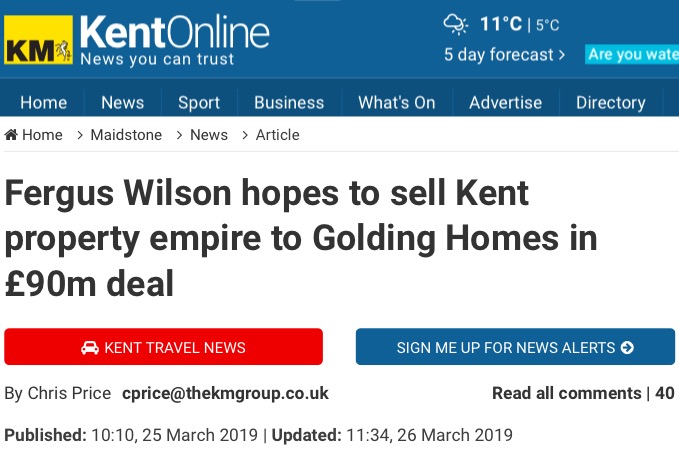The height and width of the screenshot is (462, 679).
Task: Select Advertise in the navigation bar
Action: (505, 102)
